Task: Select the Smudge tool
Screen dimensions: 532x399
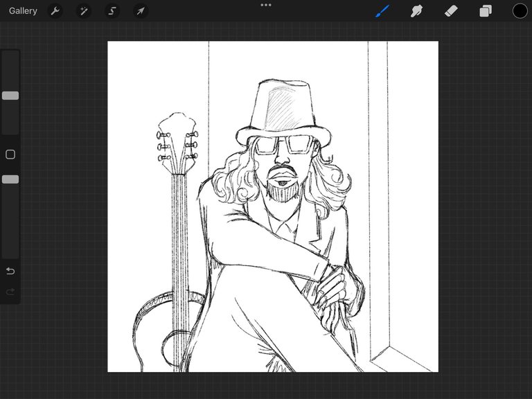Action: point(416,11)
